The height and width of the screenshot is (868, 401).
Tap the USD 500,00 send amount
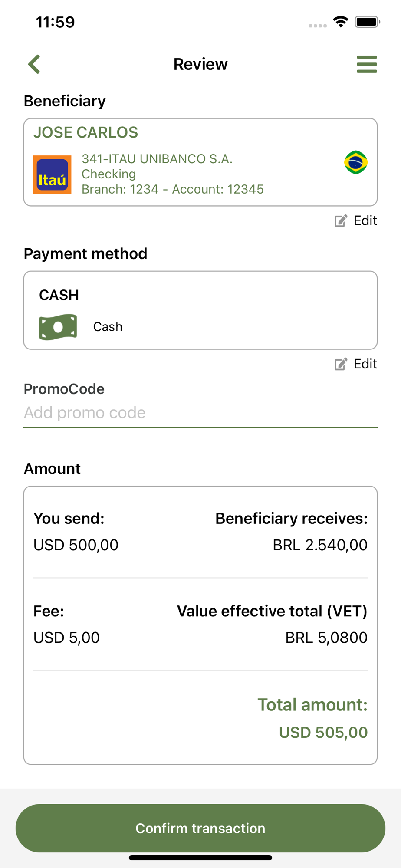(x=76, y=545)
